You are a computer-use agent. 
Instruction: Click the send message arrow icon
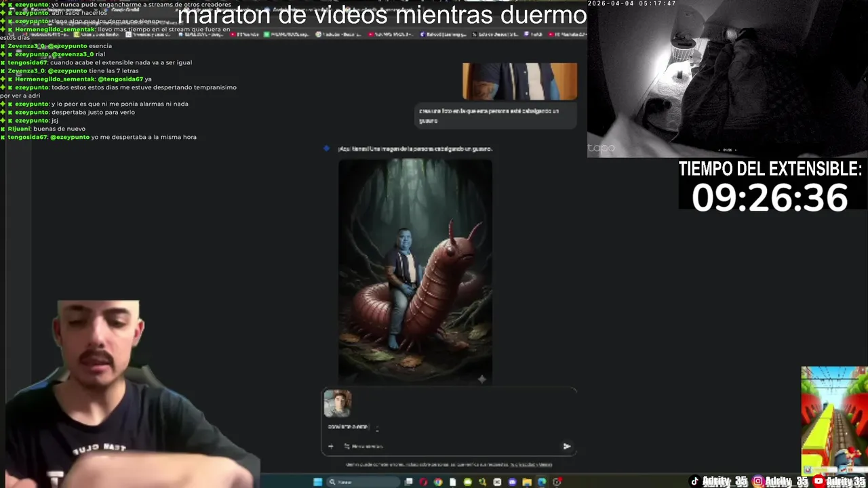(567, 446)
